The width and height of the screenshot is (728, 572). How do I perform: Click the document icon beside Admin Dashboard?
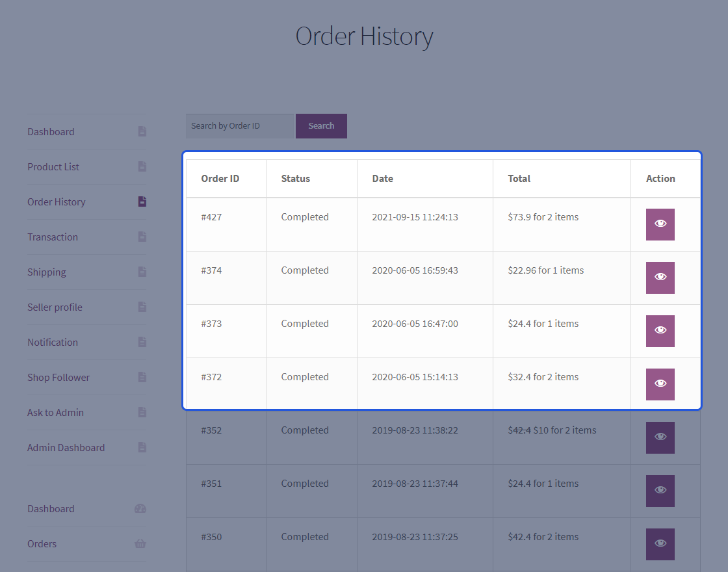pos(142,447)
